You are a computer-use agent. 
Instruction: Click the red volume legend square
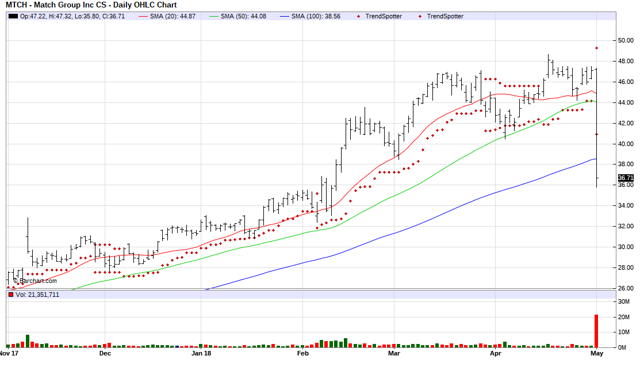pos(11,295)
